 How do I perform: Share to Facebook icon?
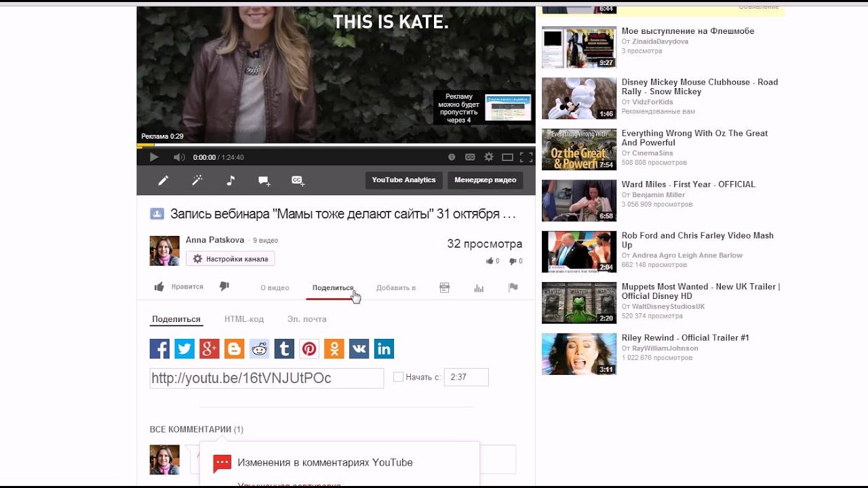tap(159, 349)
